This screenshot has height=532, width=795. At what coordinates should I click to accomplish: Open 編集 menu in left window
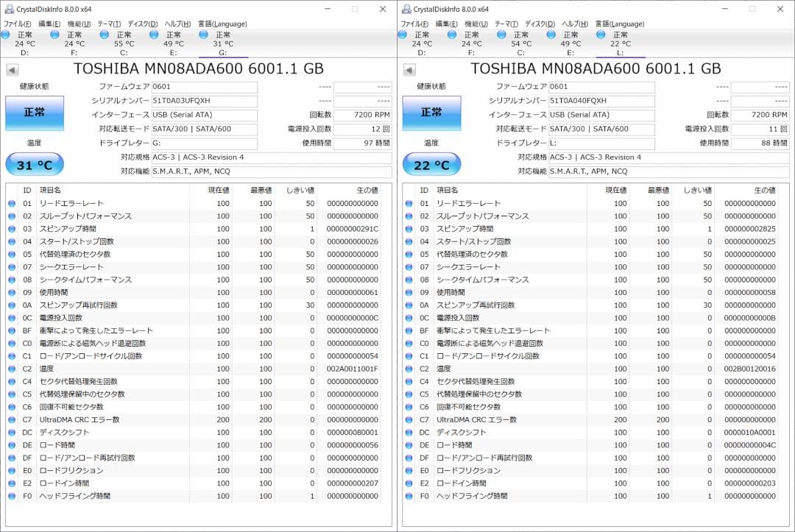click(49, 24)
